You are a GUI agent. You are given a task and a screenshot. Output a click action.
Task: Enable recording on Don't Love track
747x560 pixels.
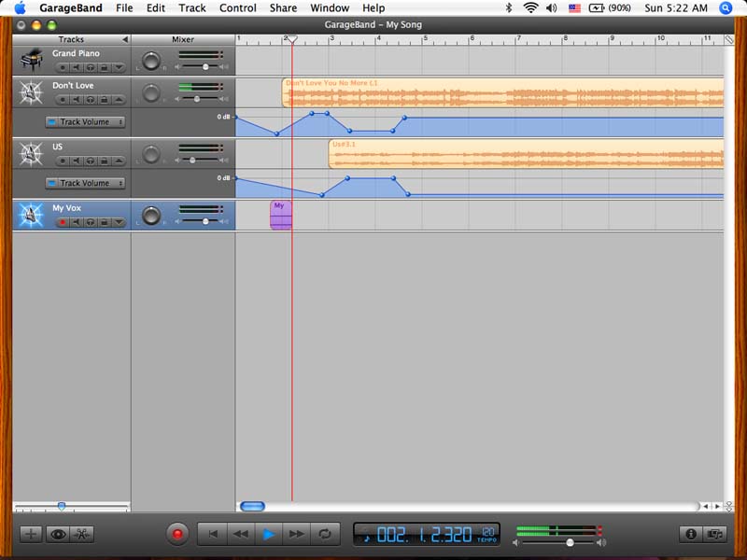coord(63,100)
